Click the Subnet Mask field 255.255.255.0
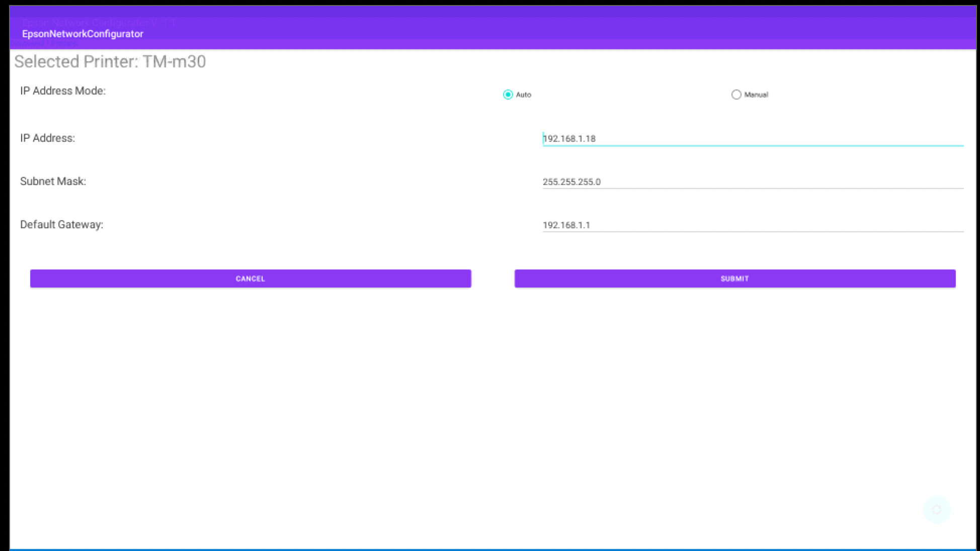This screenshot has width=980, height=551. point(752,181)
